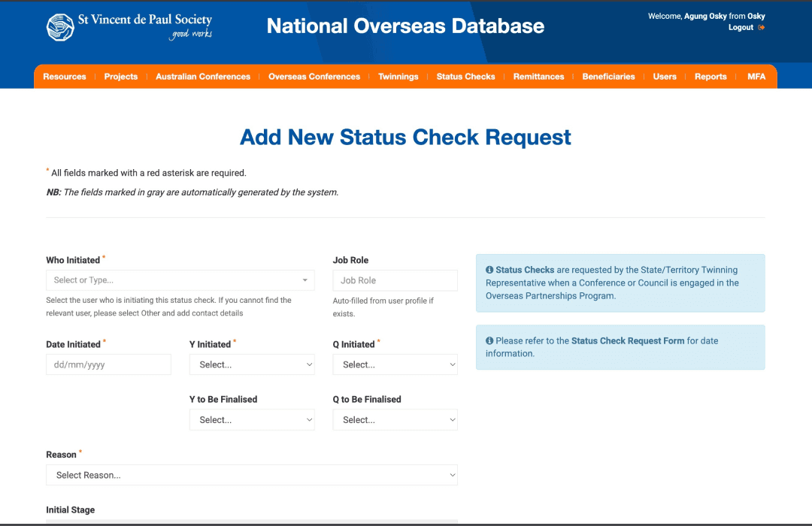Click the logout arrow icon
The width and height of the screenshot is (812, 526).
(x=761, y=28)
